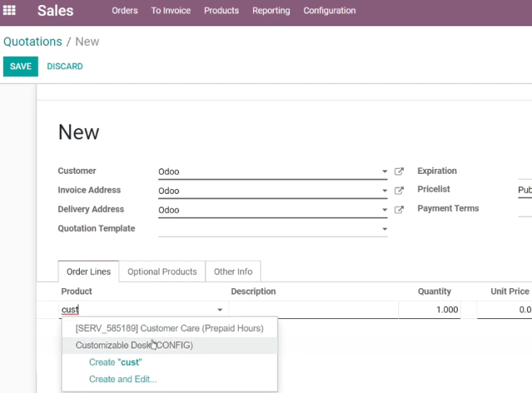Switch to the Optional Products tab
This screenshot has width=532, height=393.
click(x=162, y=272)
